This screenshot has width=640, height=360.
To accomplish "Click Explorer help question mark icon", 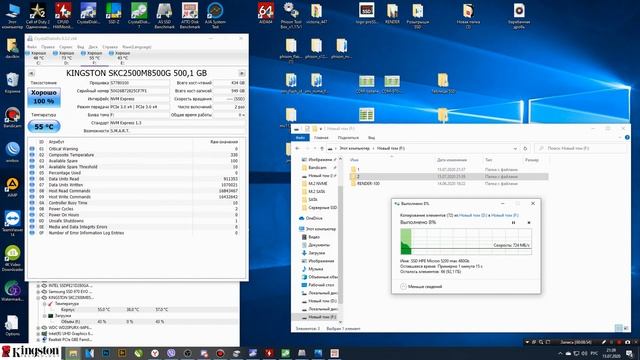I will coord(627,138).
